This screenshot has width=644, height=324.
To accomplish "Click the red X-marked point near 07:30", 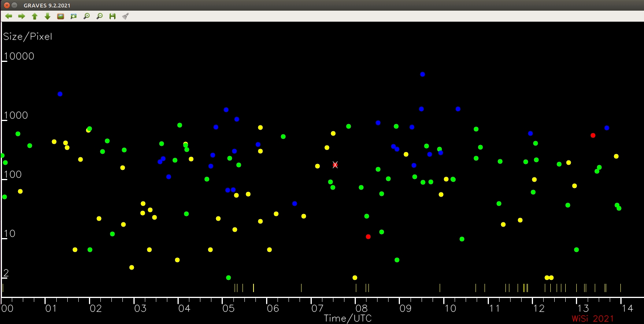I will [335, 165].
